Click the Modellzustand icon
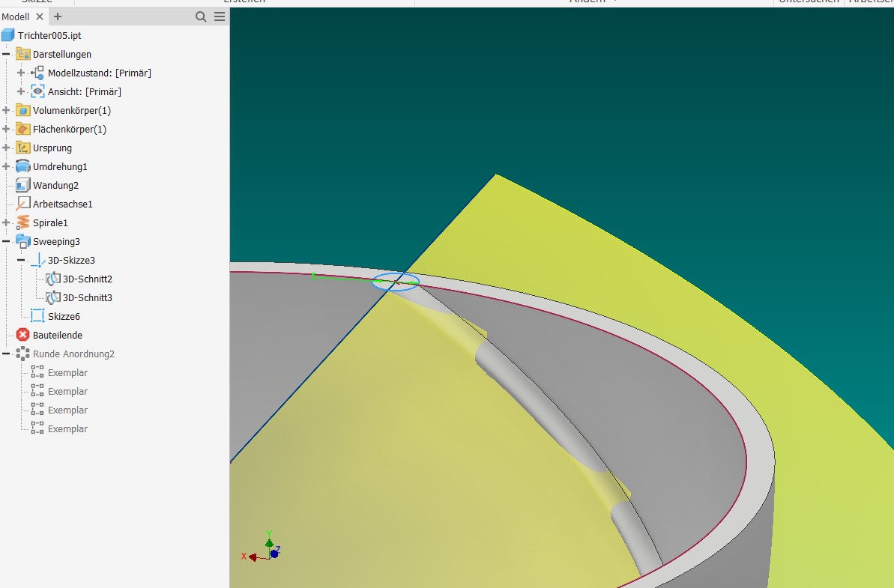Viewport: 894px width, 588px height. click(37, 73)
